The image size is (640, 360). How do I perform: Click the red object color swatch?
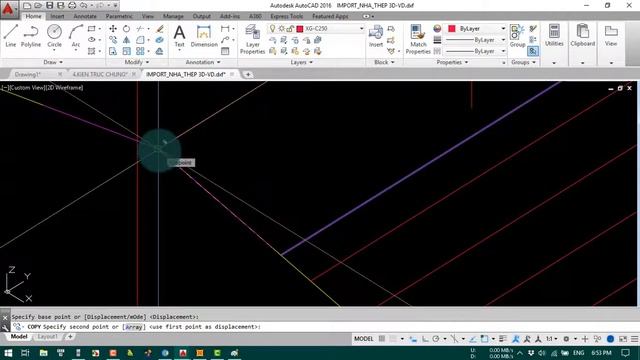tap(451, 29)
